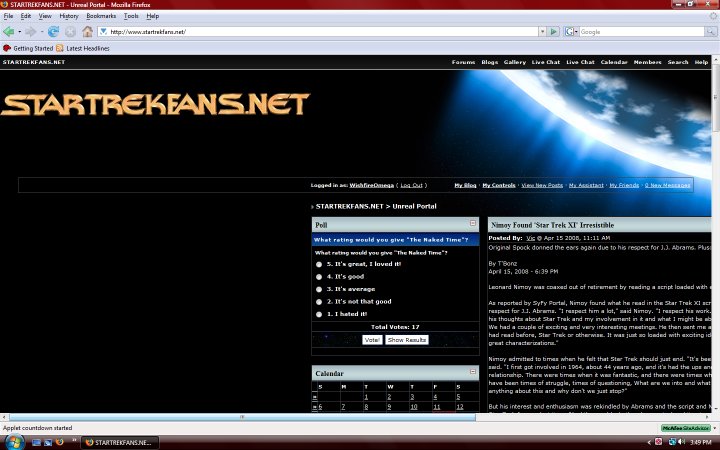The width and height of the screenshot is (720, 450).
Task: Click the taskbar clock 3:49 PM
Action: pos(698,443)
